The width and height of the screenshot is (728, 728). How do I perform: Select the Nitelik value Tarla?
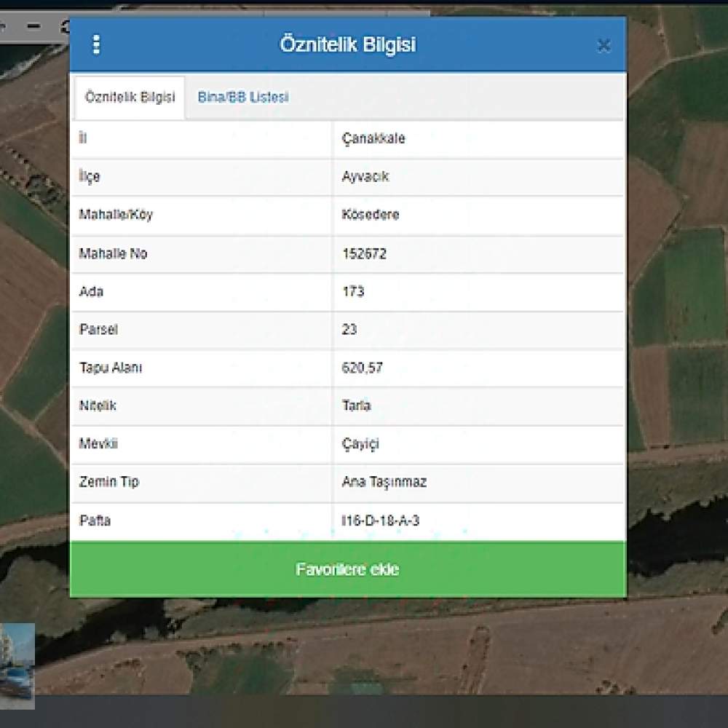(357, 405)
